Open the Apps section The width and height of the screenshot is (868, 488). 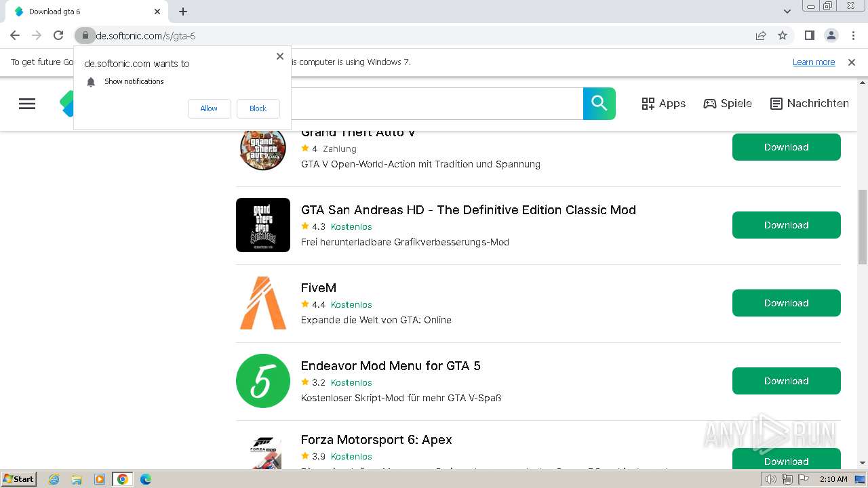pyautogui.click(x=663, y=104)
